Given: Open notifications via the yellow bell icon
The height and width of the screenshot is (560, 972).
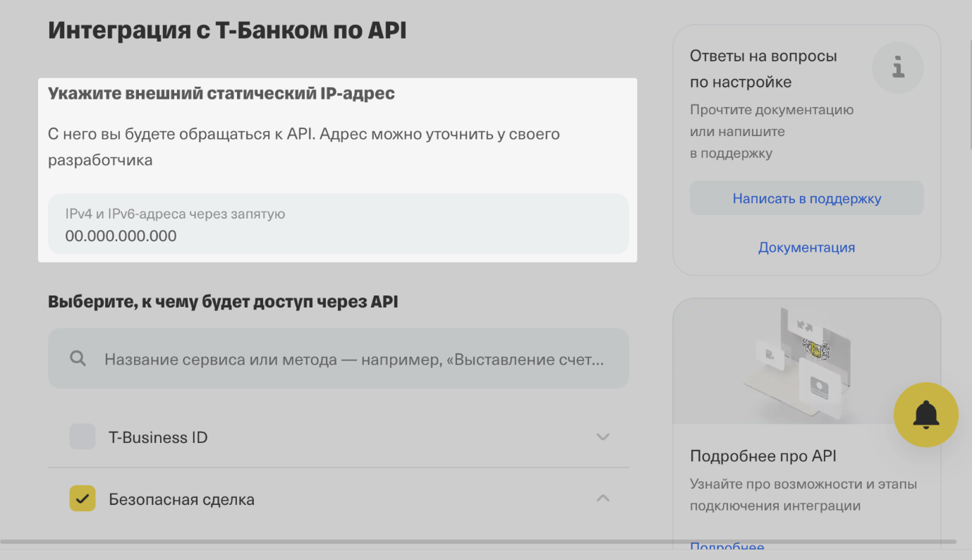Looking at the screenshot, I should click(x=926, y=415).
